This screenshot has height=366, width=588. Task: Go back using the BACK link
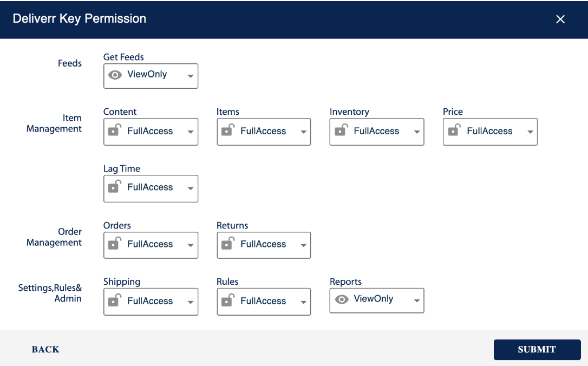(x=45, y=350)
